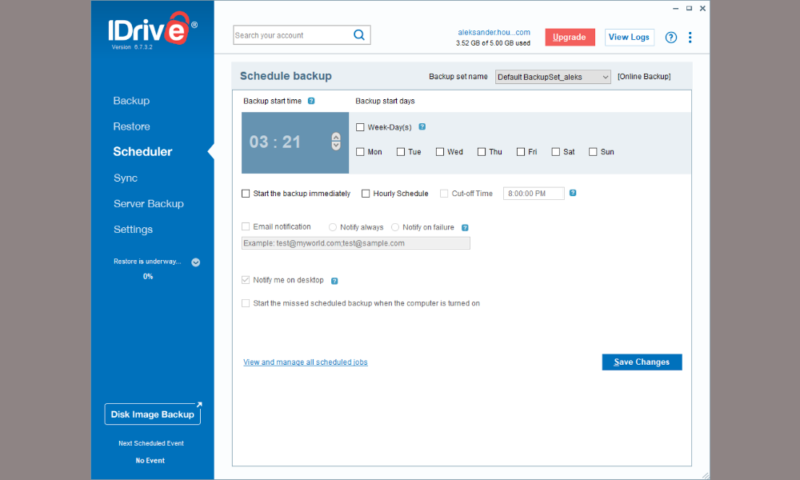Click the Upgrade button
Screen dimensions: 800x480
pos(569,37)
